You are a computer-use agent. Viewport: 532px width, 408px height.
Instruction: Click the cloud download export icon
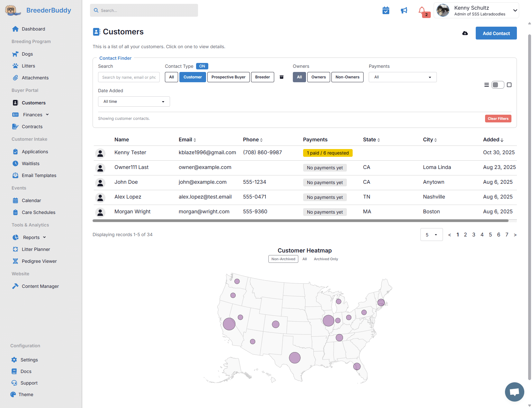coord(465,33)
